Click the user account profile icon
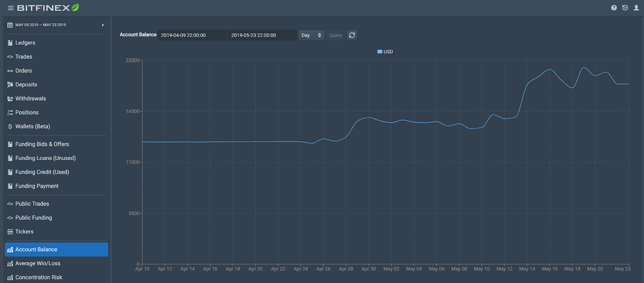 coord(636,8)
